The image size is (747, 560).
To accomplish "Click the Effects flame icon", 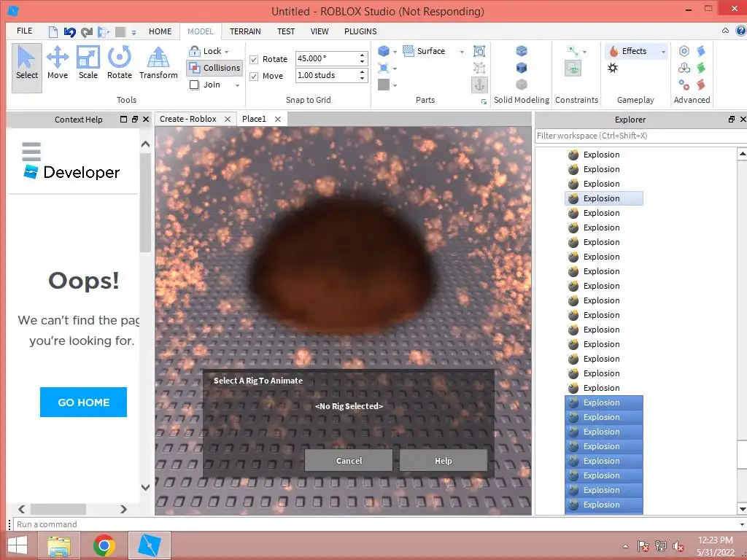I will tap(614, 51).
